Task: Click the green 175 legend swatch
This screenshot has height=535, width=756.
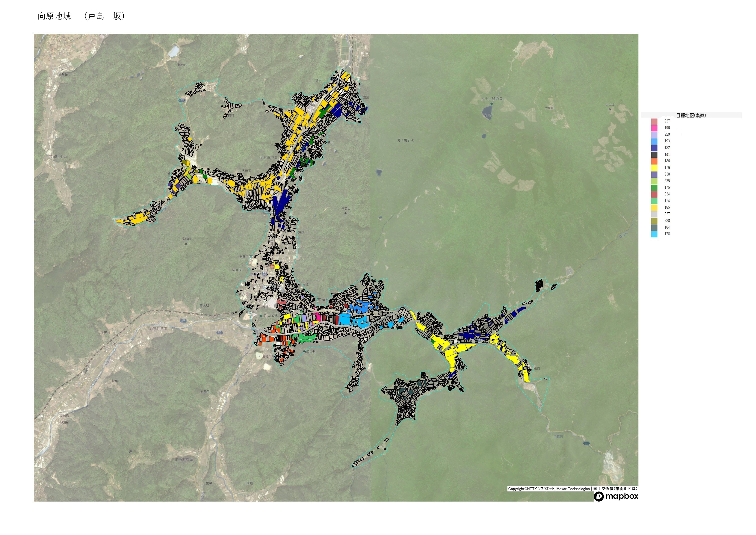Action: pos(654,188)
